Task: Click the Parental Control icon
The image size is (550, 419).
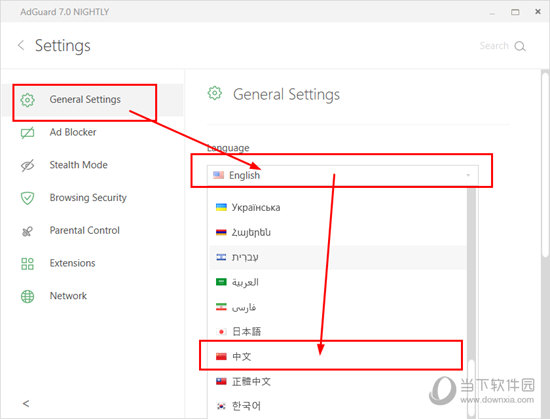Action: click(x=27, y=231)
